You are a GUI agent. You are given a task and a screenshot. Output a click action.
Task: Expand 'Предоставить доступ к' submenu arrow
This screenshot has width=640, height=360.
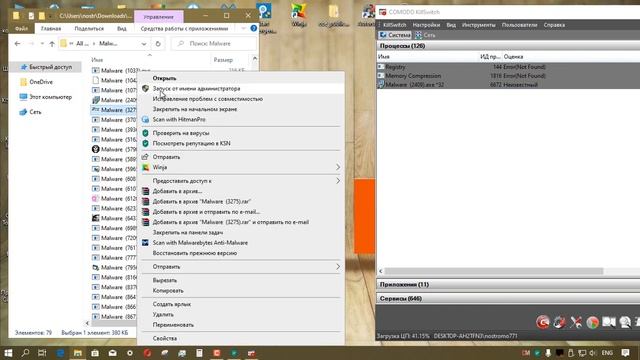pos(338,180)
